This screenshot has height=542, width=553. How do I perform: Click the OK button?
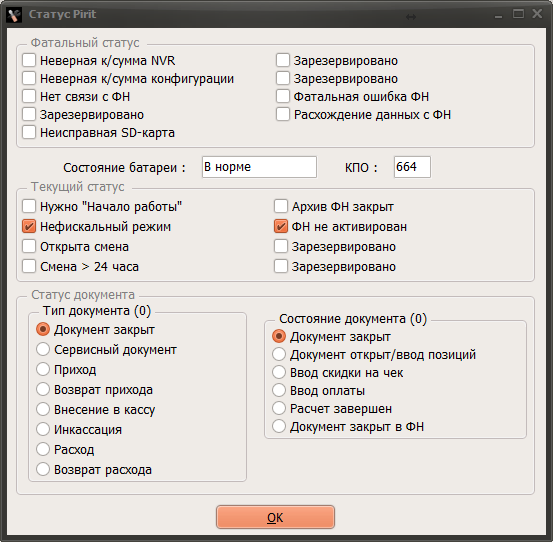coord(275,517)
